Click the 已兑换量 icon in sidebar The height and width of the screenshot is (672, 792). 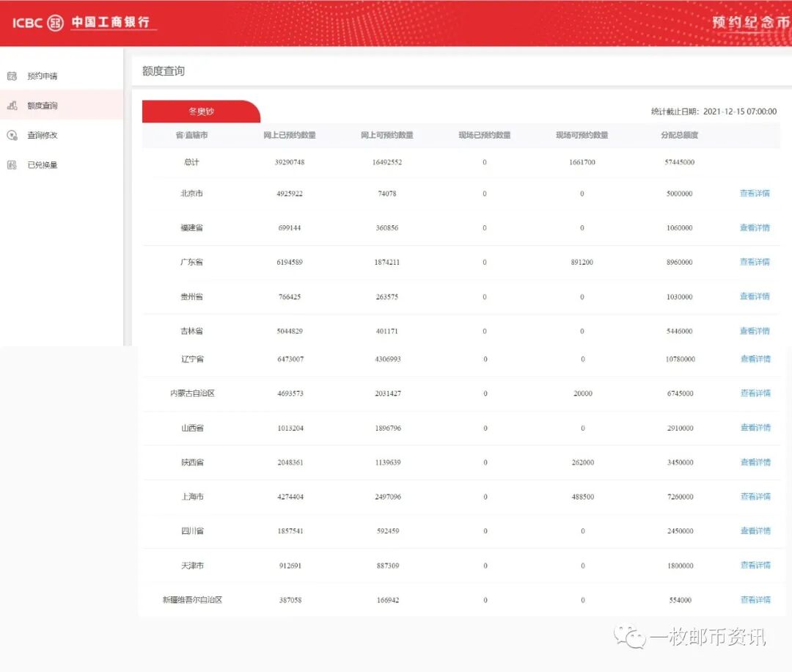pyautogui.click(x=12, y=165)
